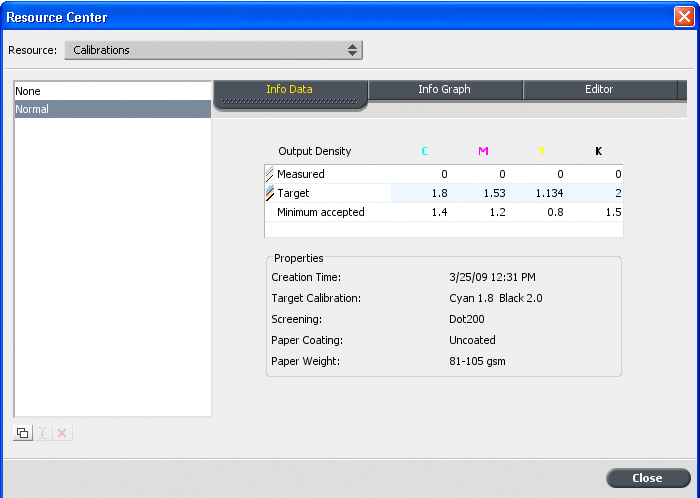Click the Minimum accepted cyan value 1.4
Viewport: 700px width, 498px height.
pos(439,212)
